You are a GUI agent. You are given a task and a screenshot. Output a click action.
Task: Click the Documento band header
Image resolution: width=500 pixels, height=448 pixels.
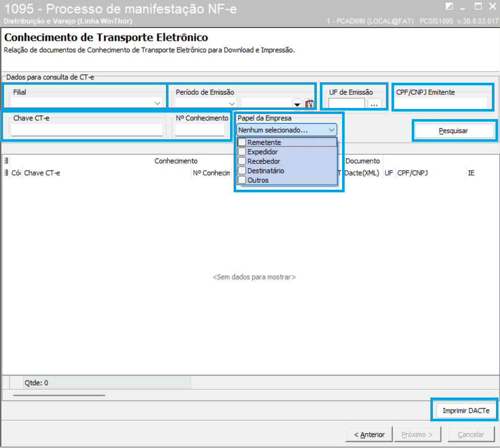[363, 161]
